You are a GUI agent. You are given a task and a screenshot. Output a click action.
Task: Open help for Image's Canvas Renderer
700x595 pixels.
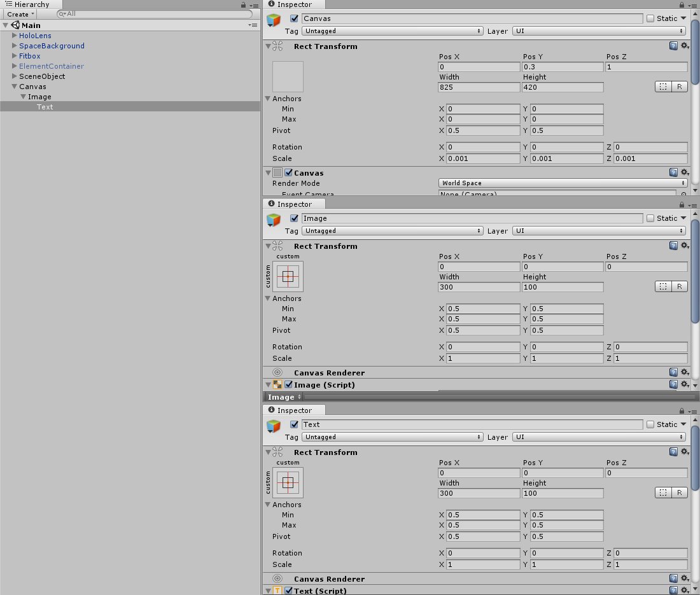[x=673, y=372]
